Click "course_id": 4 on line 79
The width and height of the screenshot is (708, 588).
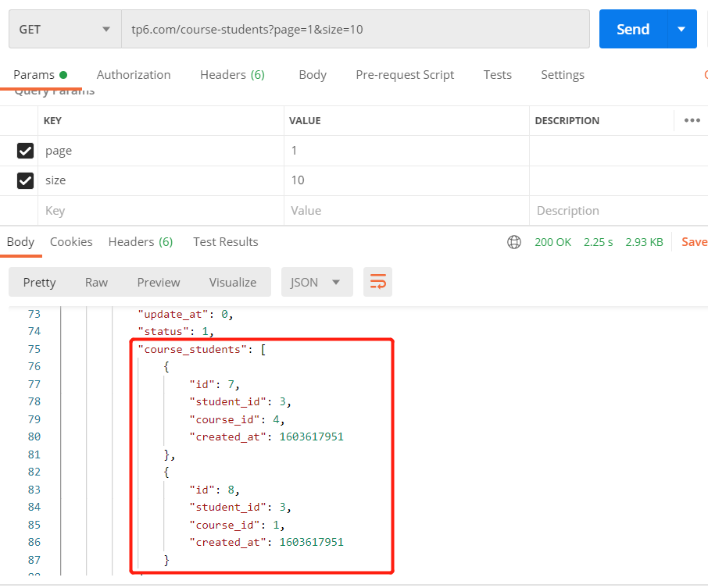click(237, 419)
